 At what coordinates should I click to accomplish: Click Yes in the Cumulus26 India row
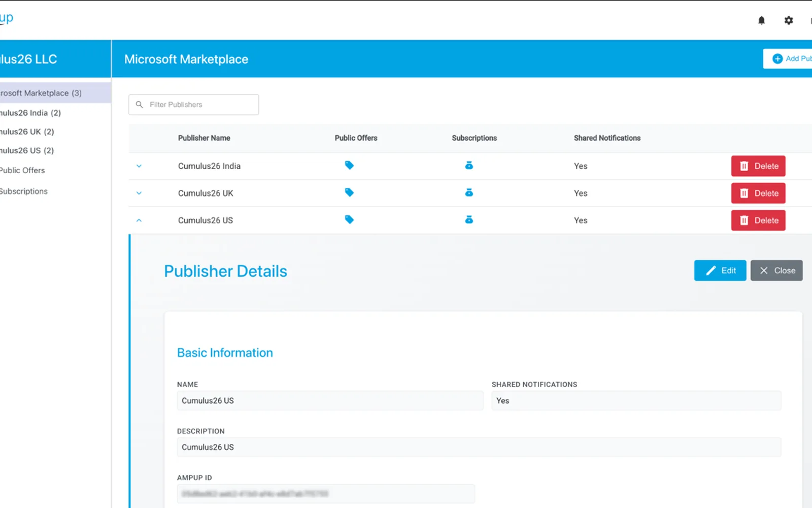(581, 166)
